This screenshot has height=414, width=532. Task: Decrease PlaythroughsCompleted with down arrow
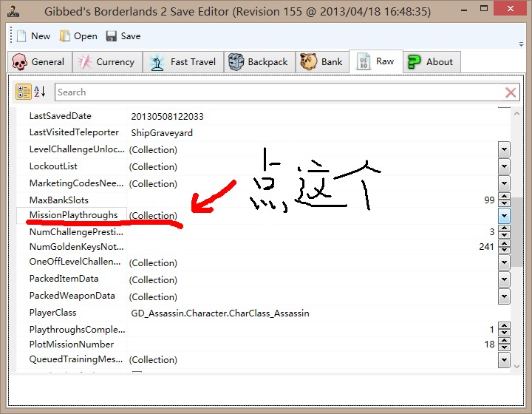(x=504, y=333)
